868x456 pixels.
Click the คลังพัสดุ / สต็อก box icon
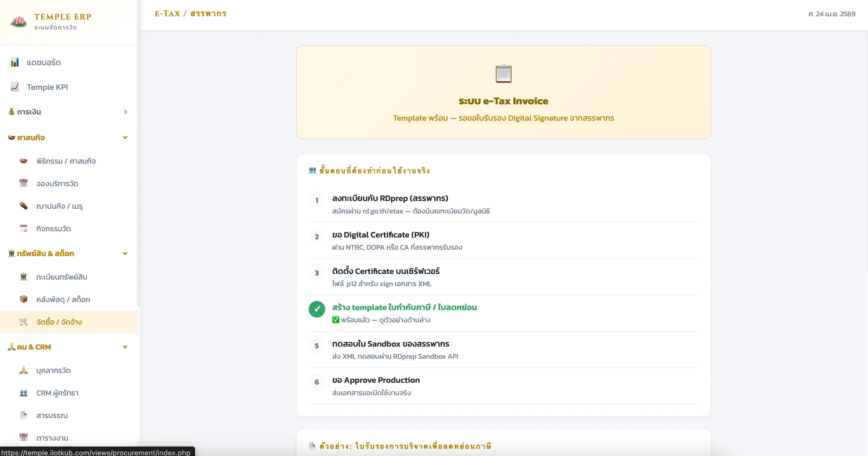click(x=24, y=299)
